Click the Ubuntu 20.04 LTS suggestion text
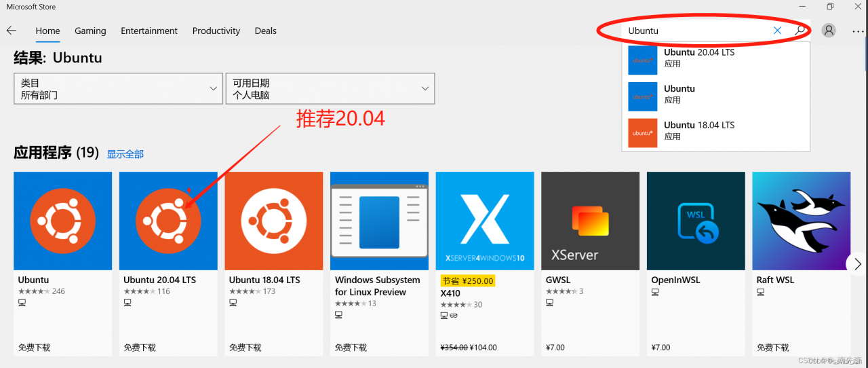 point(699,52)
